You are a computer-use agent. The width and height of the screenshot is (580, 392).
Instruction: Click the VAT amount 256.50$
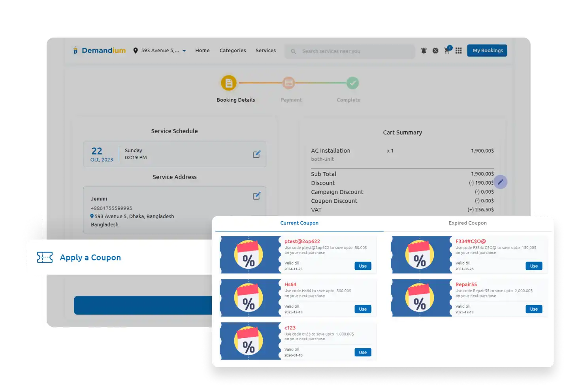click(x=481, y=210)
